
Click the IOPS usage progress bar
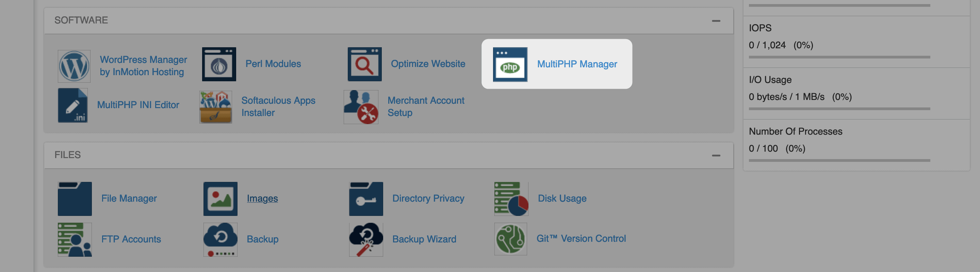pyautogui.click(x=839, y=57)
